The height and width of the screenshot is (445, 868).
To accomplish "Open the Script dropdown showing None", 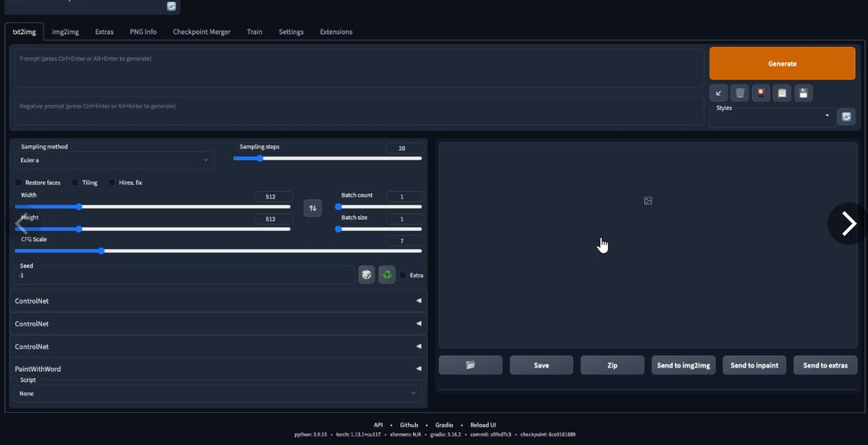I will click(218, 394).
